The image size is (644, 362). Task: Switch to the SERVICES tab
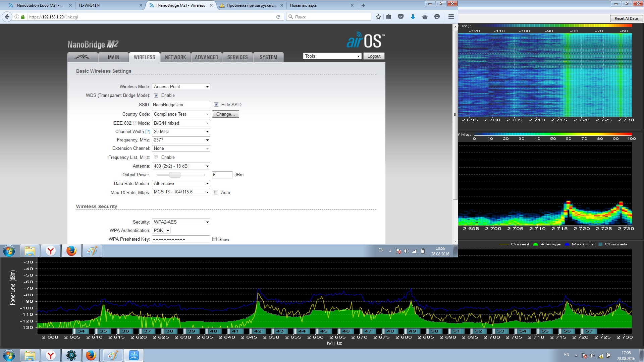point(237,57)
